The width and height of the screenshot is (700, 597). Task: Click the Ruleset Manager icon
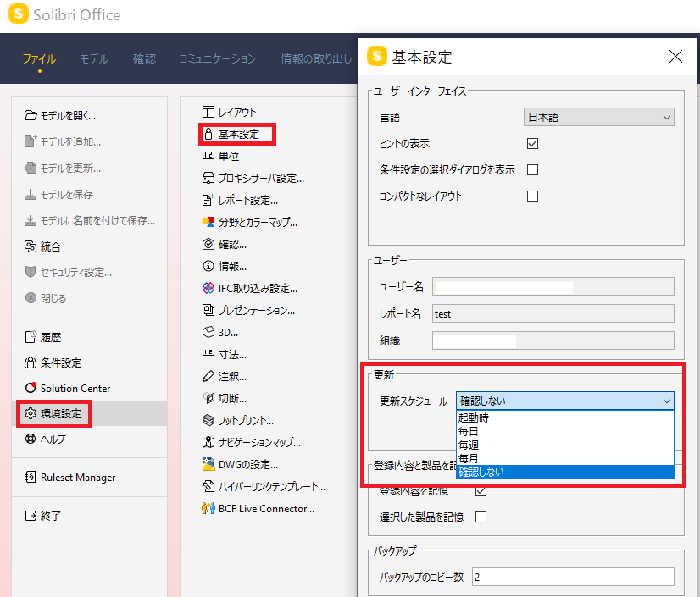pos(31,477)
